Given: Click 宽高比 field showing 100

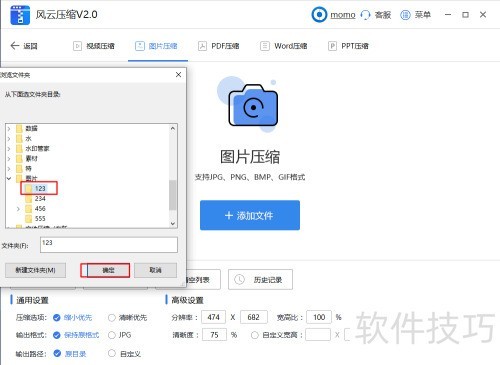Looking at the screenshot, I should [x=319, y=317].
